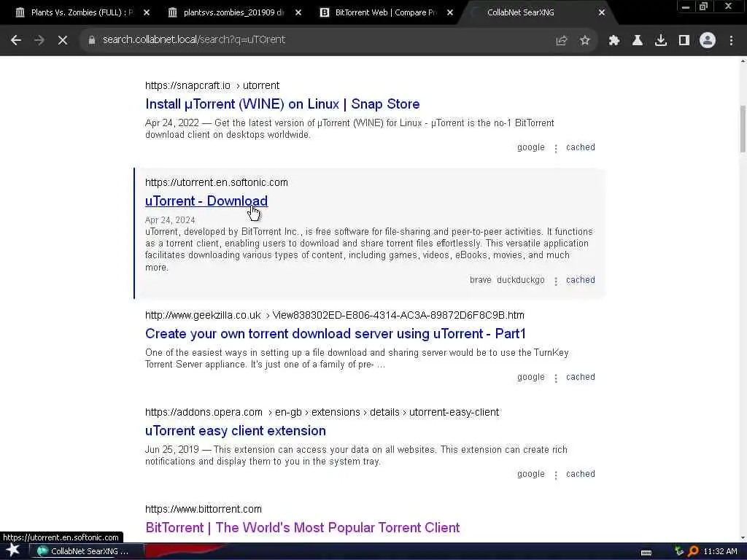Click the orange search tray icon
The image size is (747, 560).
[693, 551]
